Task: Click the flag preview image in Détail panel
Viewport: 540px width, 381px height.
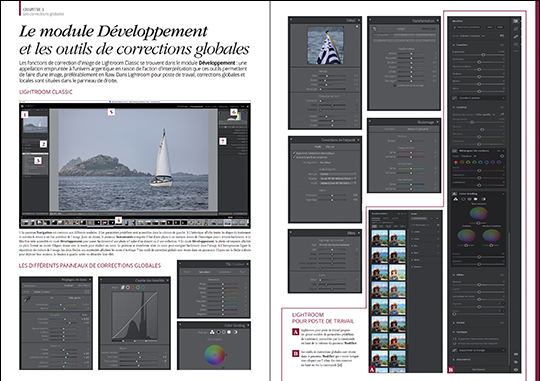Action: click(325, 46)
